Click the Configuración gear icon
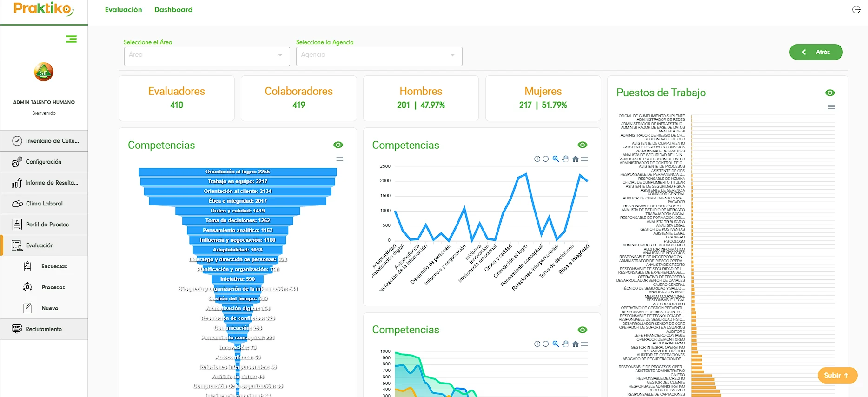This screenshot has width=868, height=397. click(17, 162)
